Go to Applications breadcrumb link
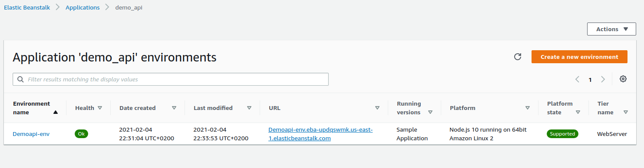Viewport: 644px width, 168px height. pyautogui.click(x=83, y=7)
